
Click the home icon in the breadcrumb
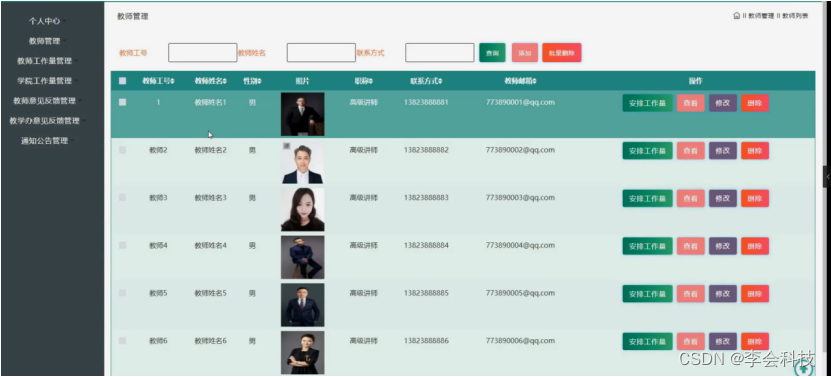point(736,16)
